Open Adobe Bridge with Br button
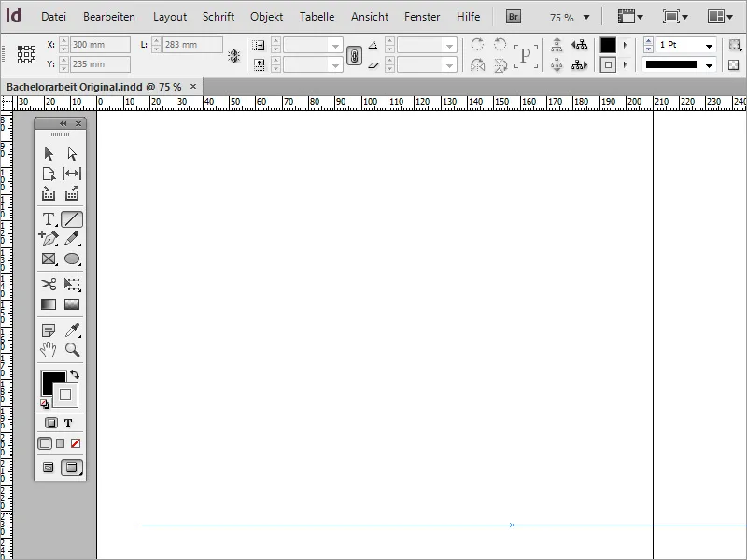The width and height of the screenshot is (747, 560). 513,17
